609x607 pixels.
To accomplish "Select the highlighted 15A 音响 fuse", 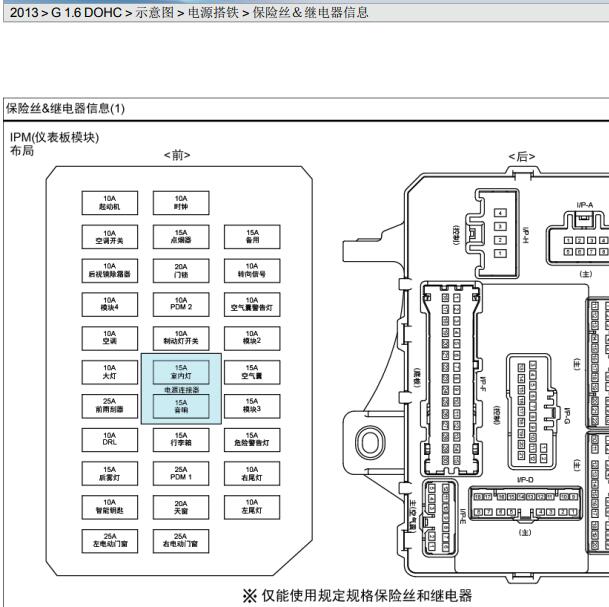I will 181,406.
